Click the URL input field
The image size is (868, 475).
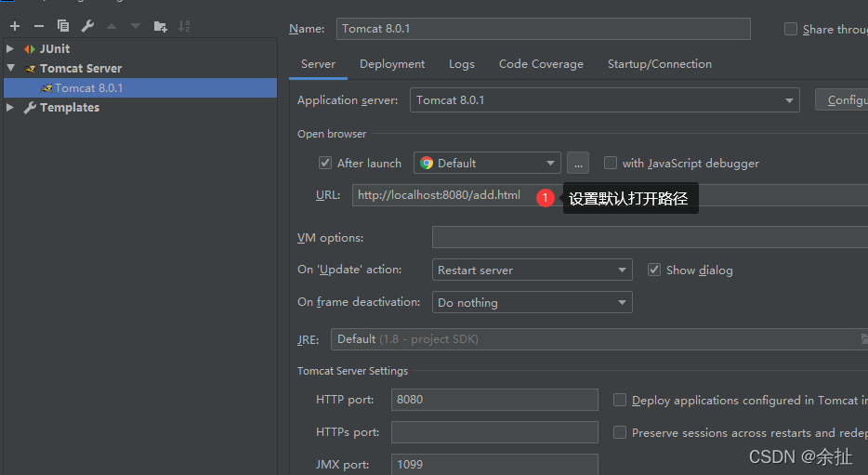click(610, 195)
